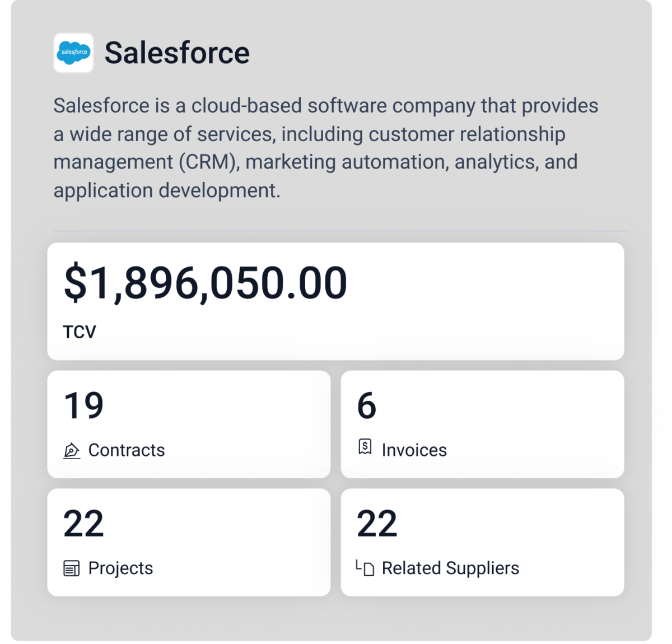Click the TCV label
This screenshot has width=672, height=644.
(80, 332)
